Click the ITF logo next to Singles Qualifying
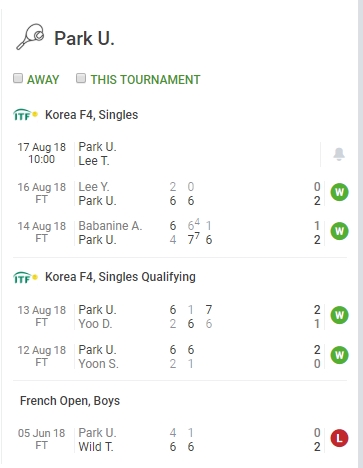 click(26, 277)
